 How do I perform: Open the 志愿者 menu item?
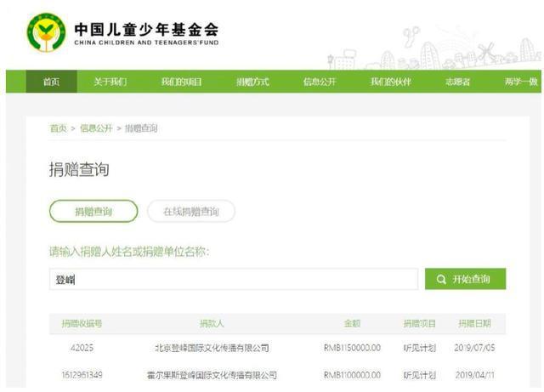(x=457, y=82)
